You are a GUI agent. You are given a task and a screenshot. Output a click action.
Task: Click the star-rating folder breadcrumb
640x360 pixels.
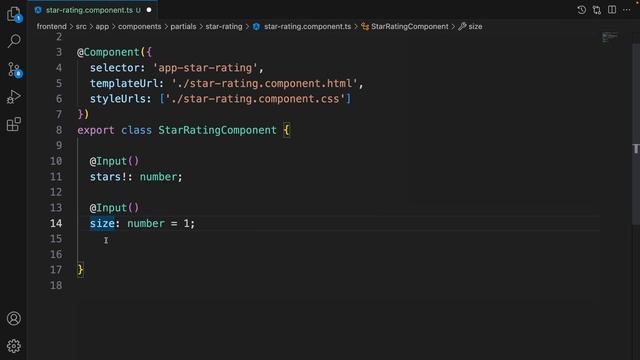pyautogui.click(x=224, y=27)
